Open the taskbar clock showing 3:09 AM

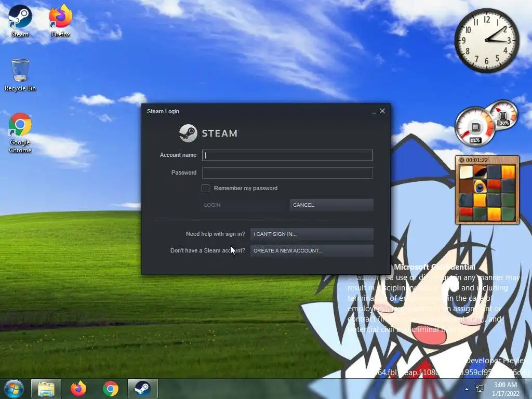click(x=506, y=389)
